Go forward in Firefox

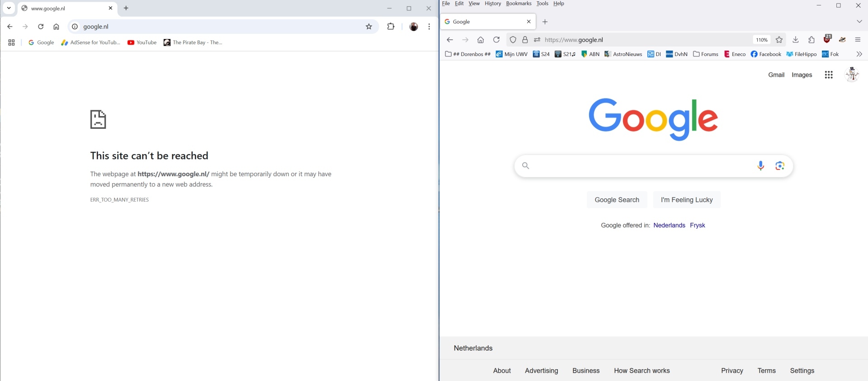point(465,40)
